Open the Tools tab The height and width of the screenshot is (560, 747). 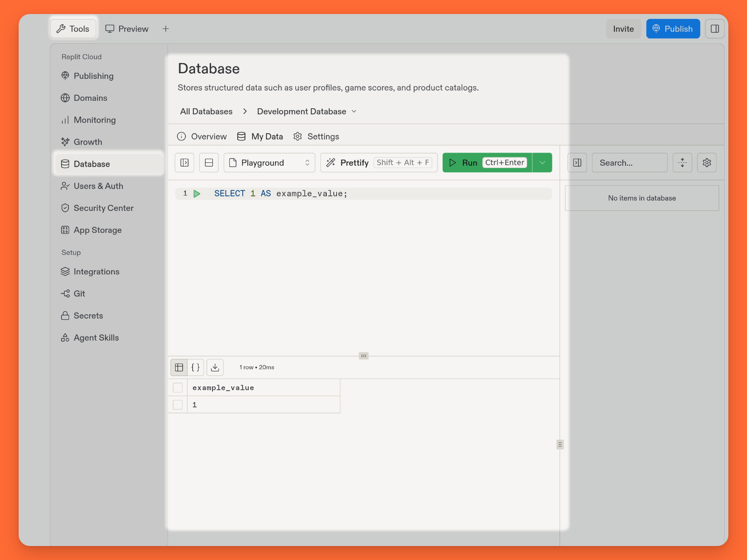point(73,28)
